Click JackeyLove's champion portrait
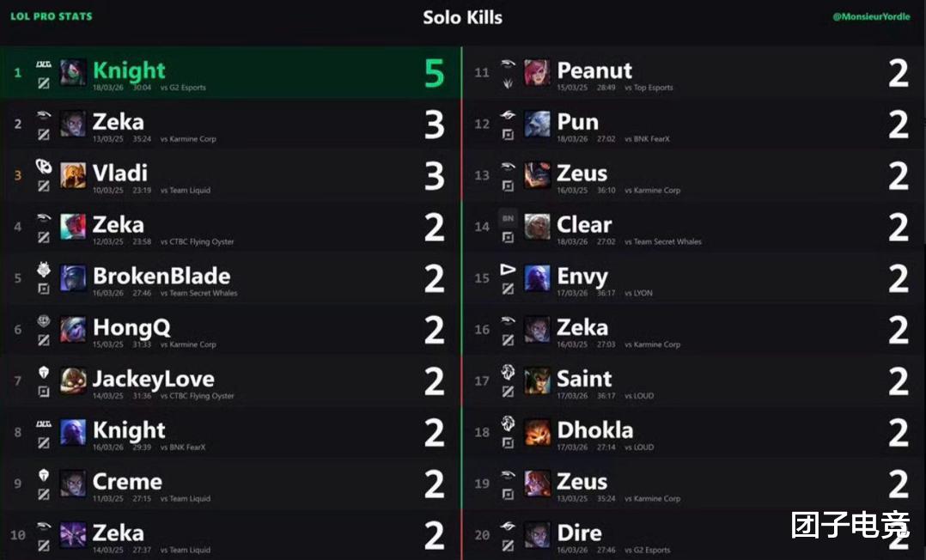 [x=73, y=380]
